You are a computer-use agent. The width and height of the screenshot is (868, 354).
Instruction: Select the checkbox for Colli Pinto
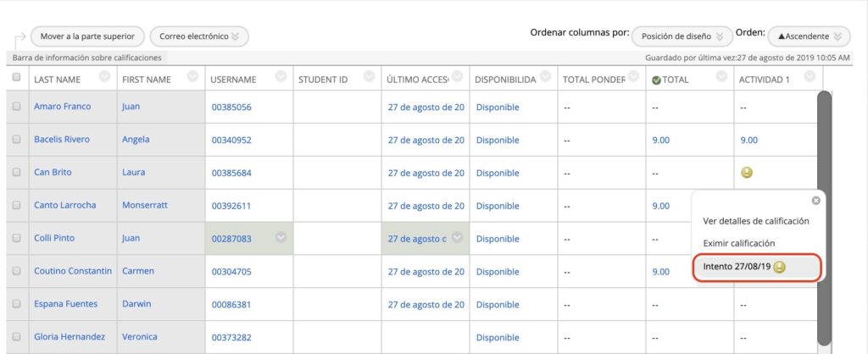pos(16,238)
